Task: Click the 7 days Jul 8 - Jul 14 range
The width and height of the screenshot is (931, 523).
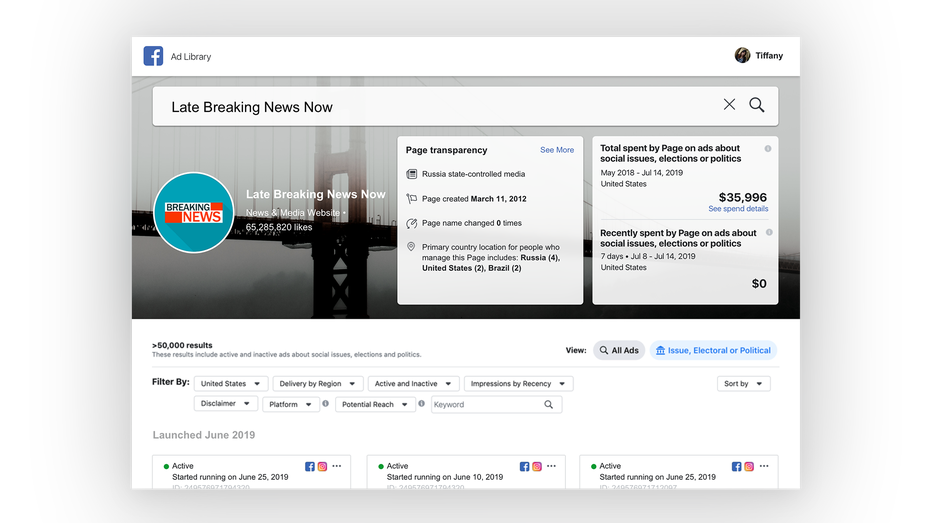Action: (648, 256)
